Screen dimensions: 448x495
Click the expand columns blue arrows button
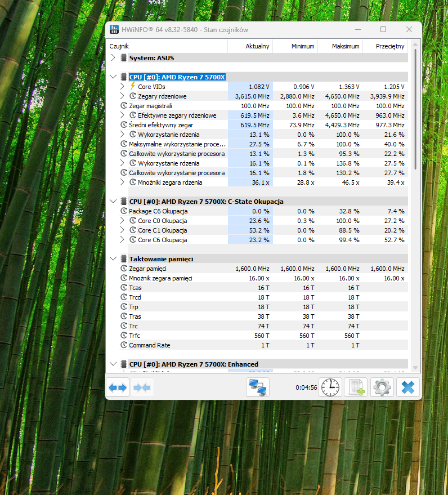coord(118,387)
